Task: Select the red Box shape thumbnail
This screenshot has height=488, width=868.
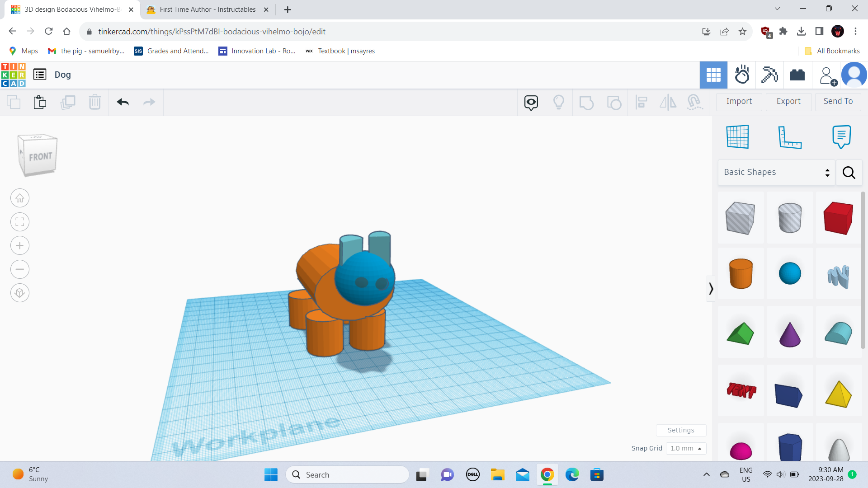Action: click(838, 218)
